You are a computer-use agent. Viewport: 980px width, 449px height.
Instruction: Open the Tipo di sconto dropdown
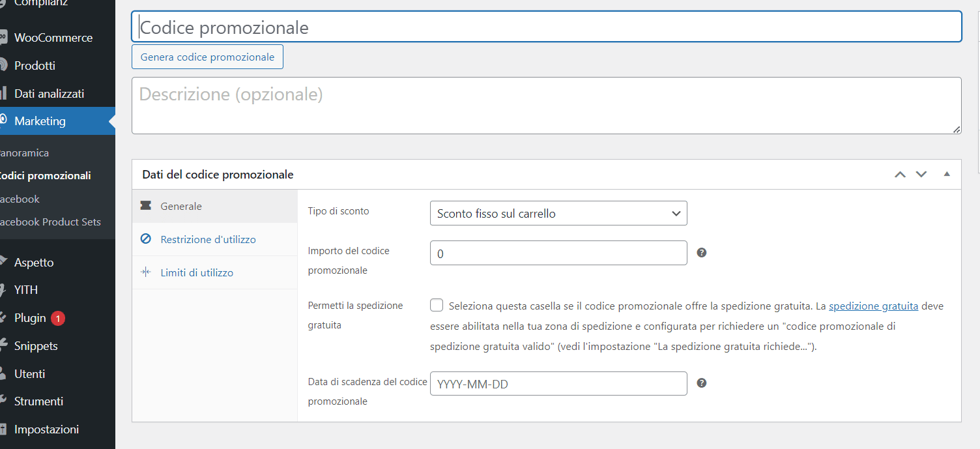[558, 213]
